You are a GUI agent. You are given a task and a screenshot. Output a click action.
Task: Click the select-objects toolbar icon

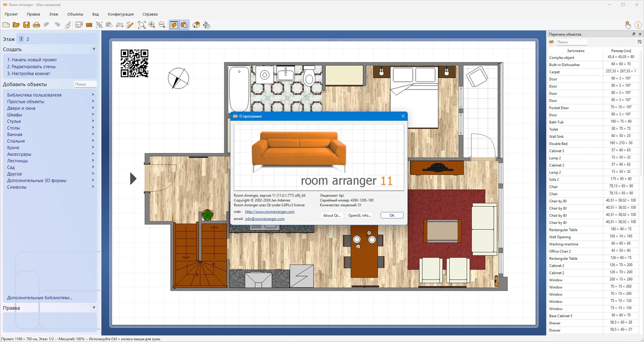(99, 25)
